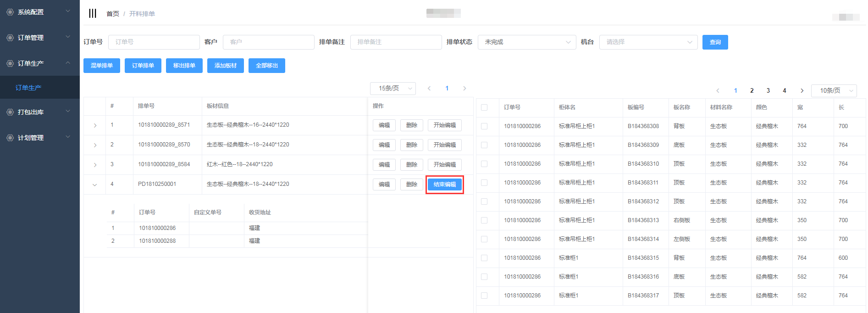This screenshot has width=868, height=313.
Task: Click the 订单管理 sidebar icon
Action: pos(10,38)
